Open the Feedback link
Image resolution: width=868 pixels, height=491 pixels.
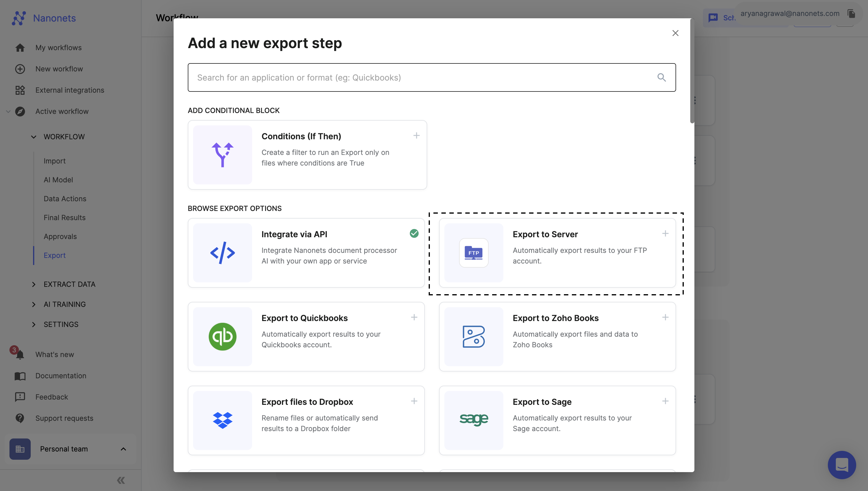click(52, 397)
